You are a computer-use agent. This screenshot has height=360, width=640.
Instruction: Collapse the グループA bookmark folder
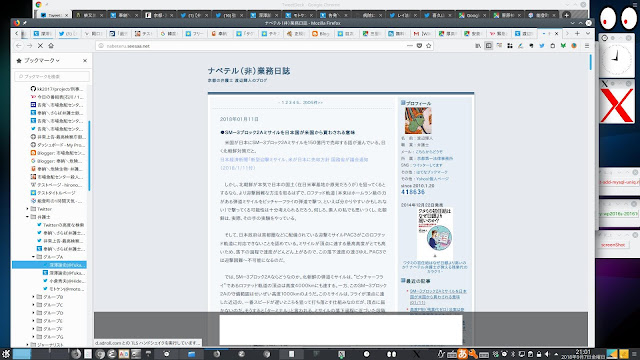[x=34, y=257]
